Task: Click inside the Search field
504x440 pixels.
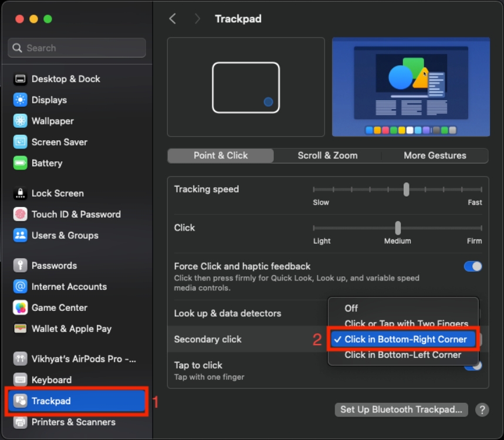Action: click(76, 48)
